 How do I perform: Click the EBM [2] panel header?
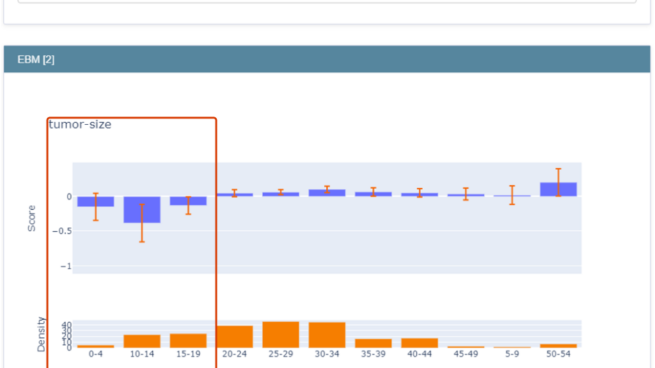point(327,59)
